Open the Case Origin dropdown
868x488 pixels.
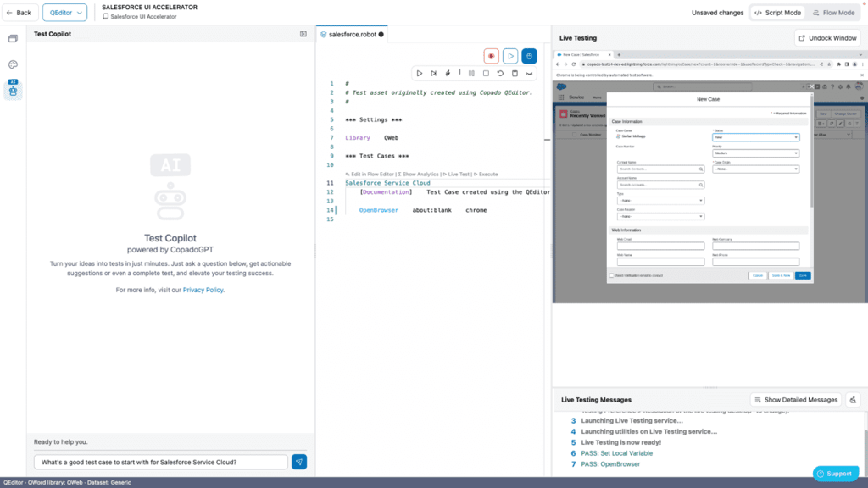(x=755, y=169)
